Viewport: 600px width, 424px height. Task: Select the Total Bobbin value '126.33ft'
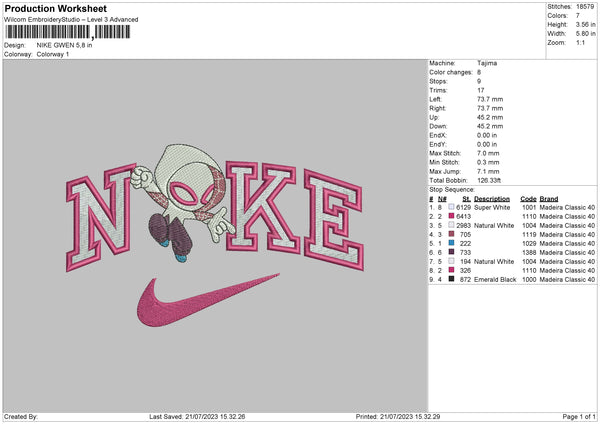pyautogui.click(x=489, y=180)
